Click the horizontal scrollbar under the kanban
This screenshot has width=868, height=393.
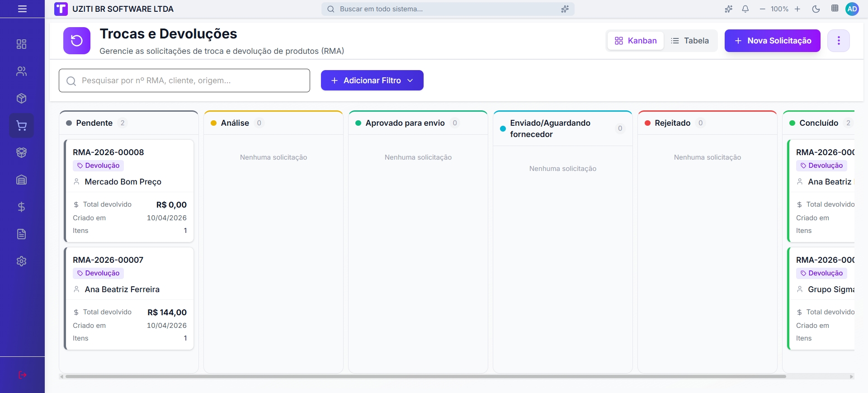point(425,376)
